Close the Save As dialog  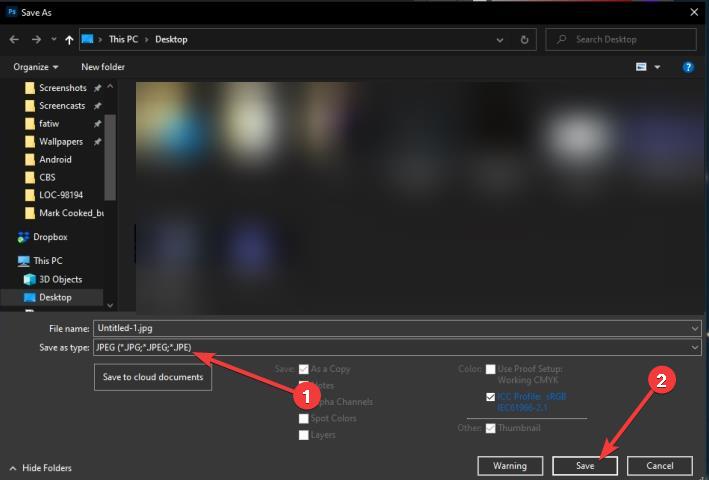[694, 12]
